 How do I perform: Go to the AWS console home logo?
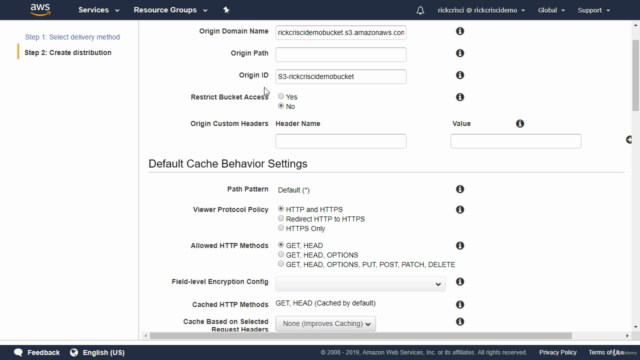tap(40, 10)
